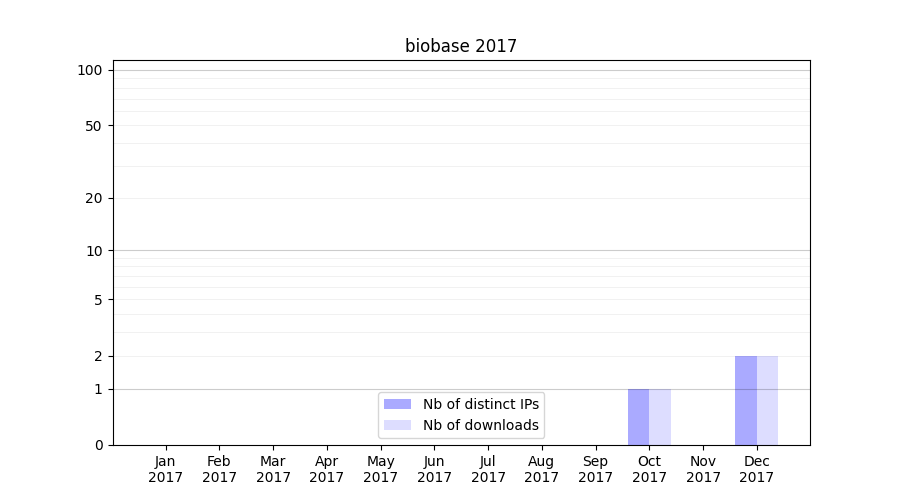
Task: Click the y-axis tick label 0
Action: tap(98, 445)
